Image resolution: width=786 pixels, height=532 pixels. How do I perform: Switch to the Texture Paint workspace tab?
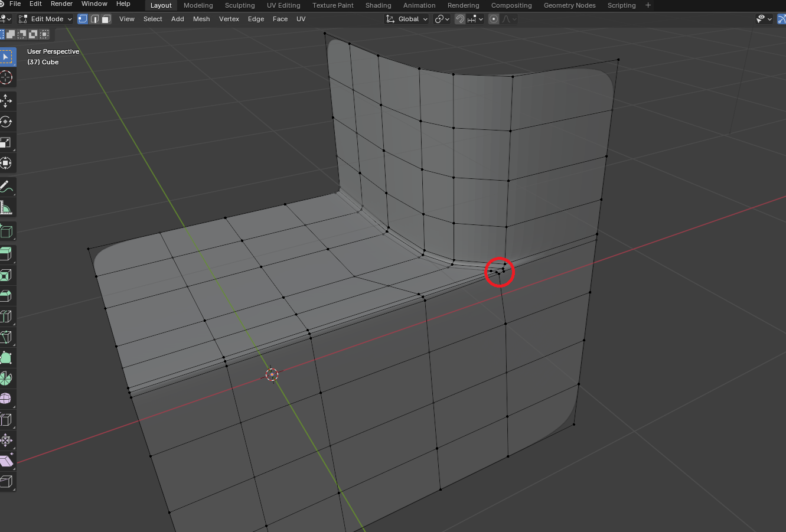tap(333, 5)
